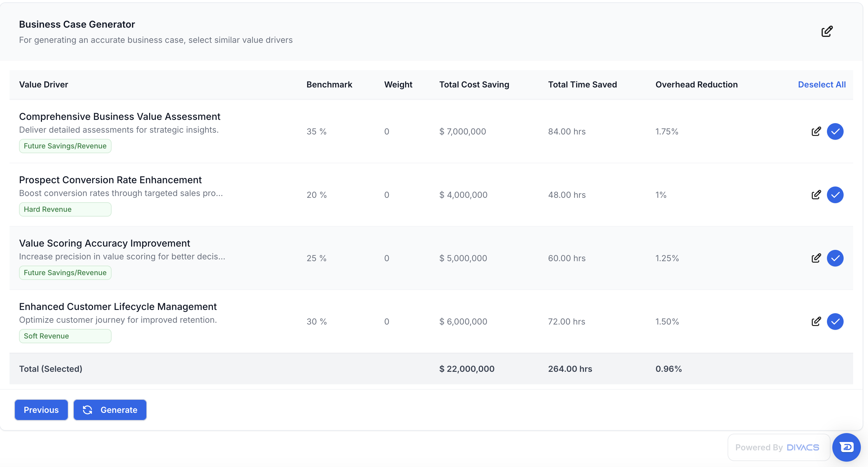
Task: Deselect Prospect Conversion Rate Enhancement checkmark
Action: click(x=835, y=195)
